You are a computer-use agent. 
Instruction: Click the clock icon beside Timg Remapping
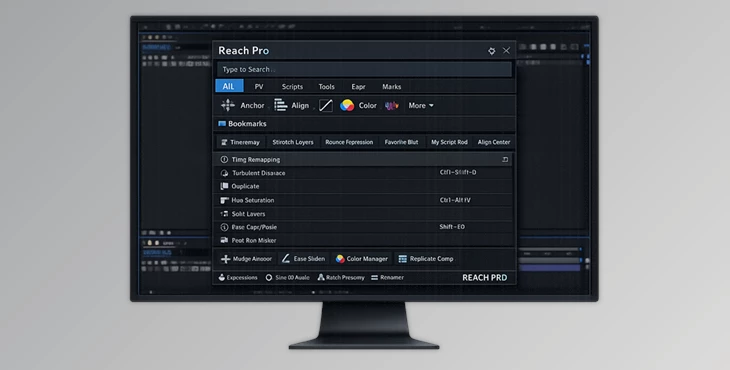(x=224, y=159)
